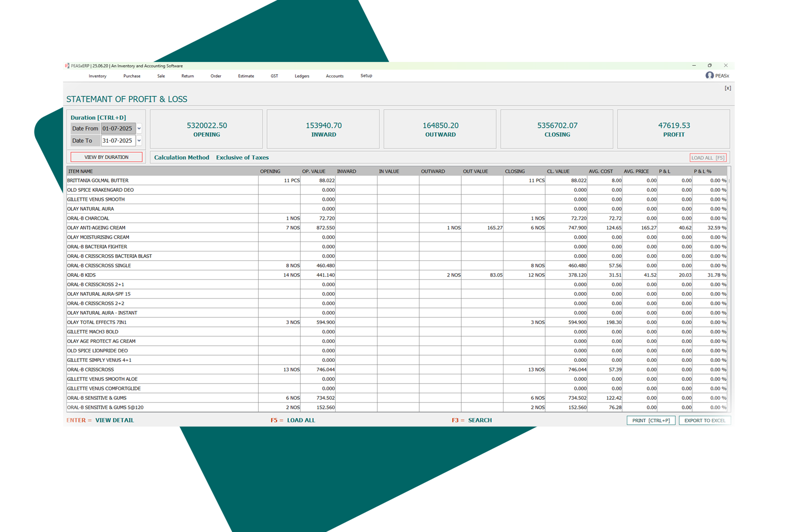Click the vertical scrollbar of the item table
The width and height of the screenshot is (789, 532).
click(x=729, y=279)
